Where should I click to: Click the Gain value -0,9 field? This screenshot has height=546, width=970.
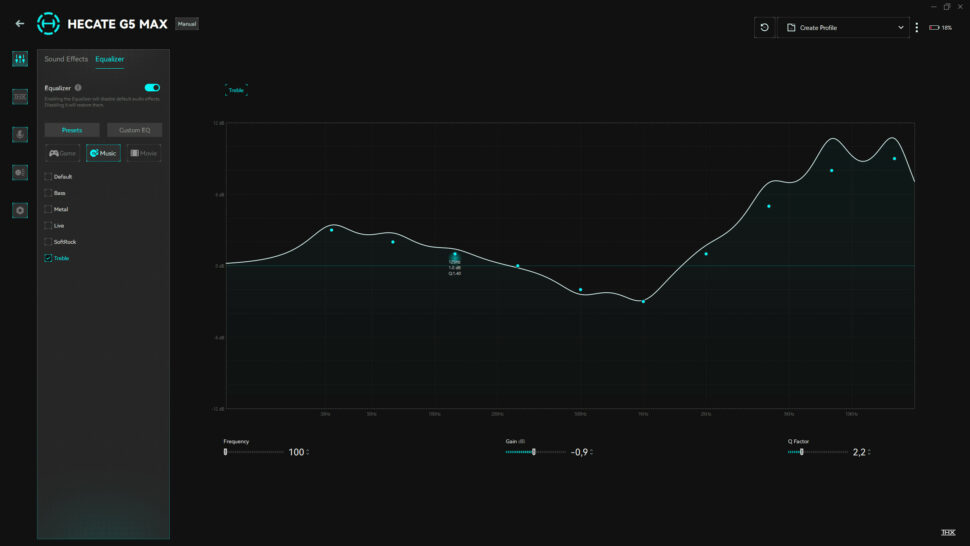point(579,452)
